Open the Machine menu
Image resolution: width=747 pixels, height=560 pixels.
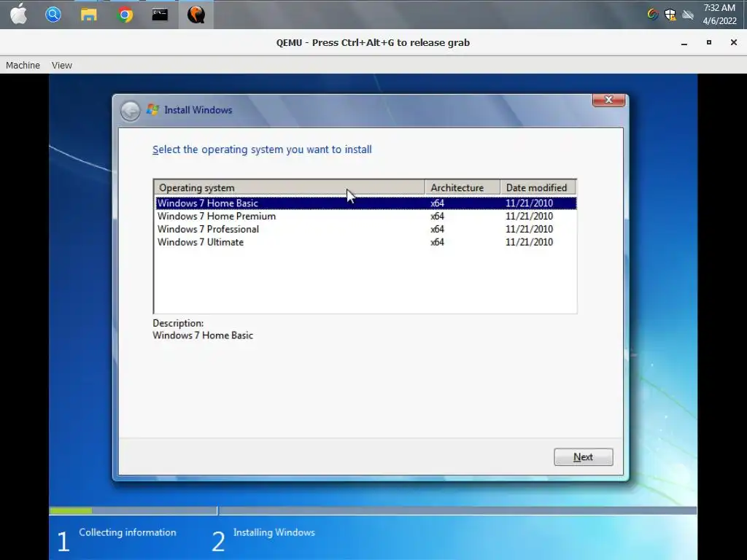tap(23, 65)
